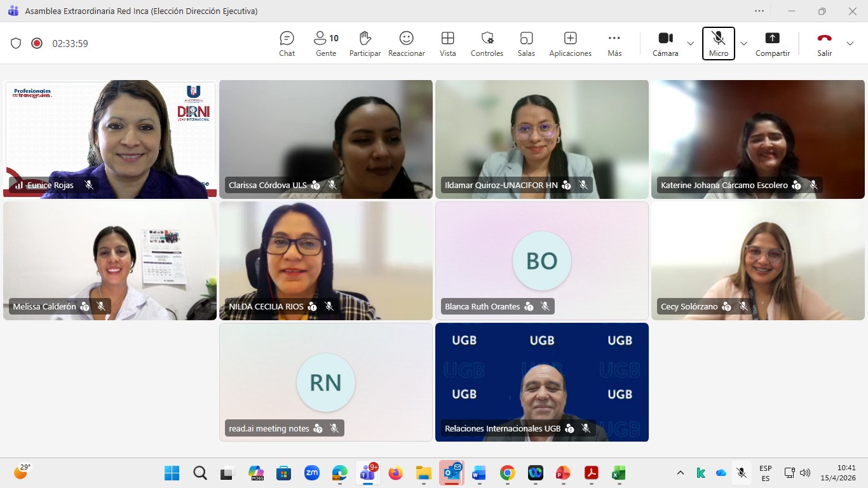The width and height of the screenshot is (868, 488).
Task: Change layout using Vista button
Action: [x=447, y=43]
